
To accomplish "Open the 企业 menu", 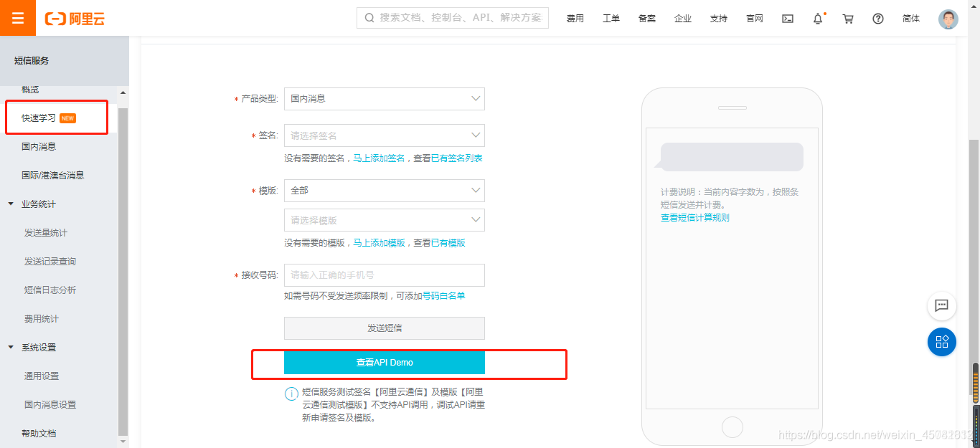I will [x=683, y=19].
